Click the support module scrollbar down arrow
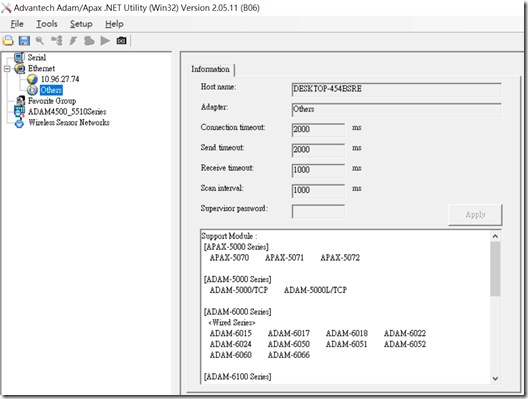Viewport: 528px width, 399px height. click(x=495, y=378)
